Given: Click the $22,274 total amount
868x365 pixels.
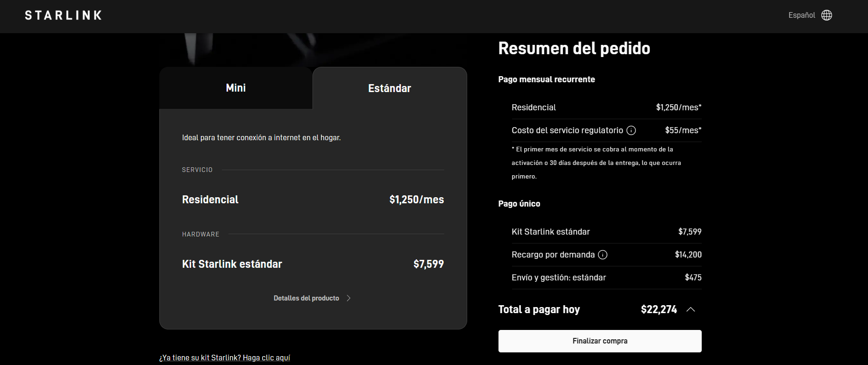Looking at the screenshot, I should (x=659, y=309).
